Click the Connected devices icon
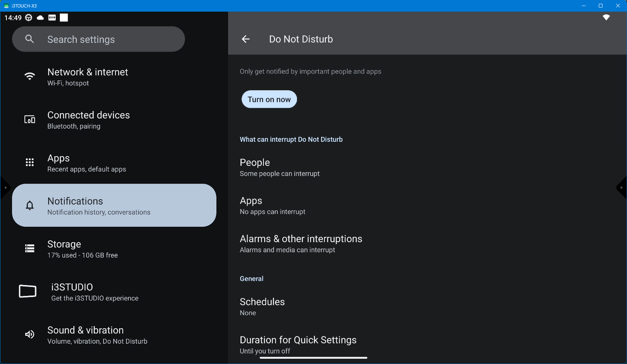Image resolution: width=627 pixels, height=364 pixels. click(x=30, y=120)
